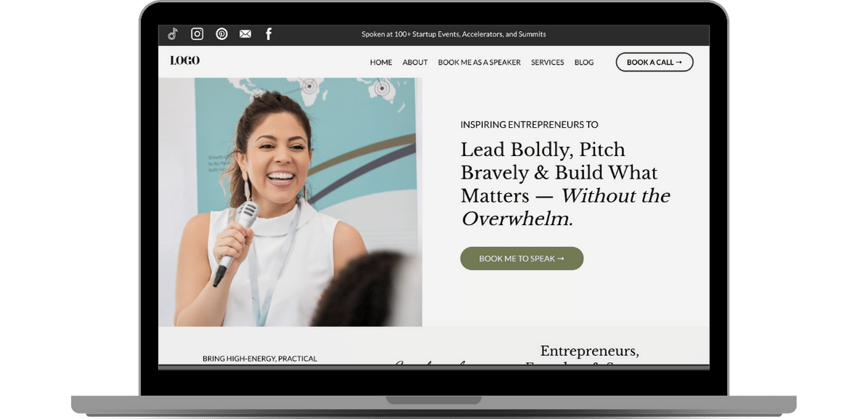Open the Instagram social icon
The image size is (868, 419).
click(x=197, y=34)
